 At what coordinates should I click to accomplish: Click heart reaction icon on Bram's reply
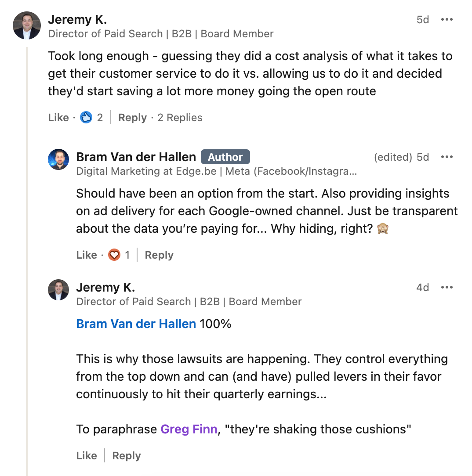coord(114,255)
